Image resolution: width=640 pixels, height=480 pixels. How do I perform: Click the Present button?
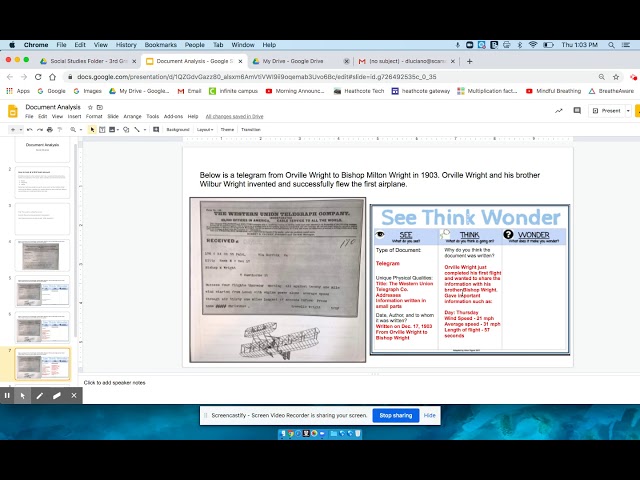(x=607, y=111)
